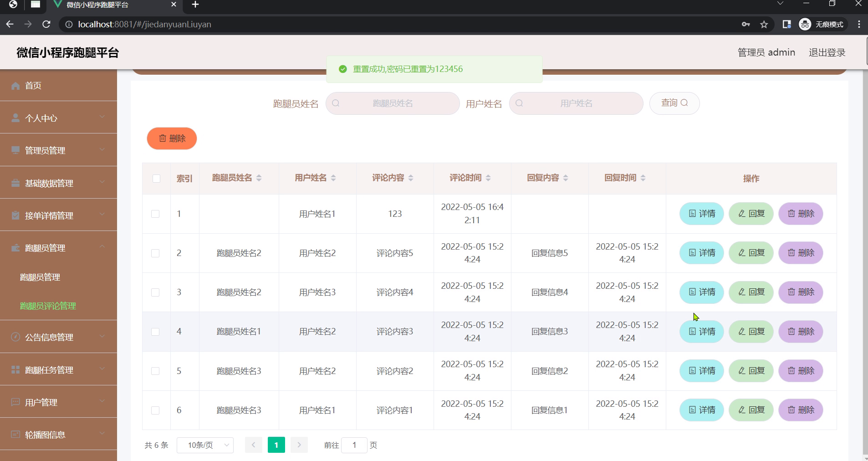Focus the 用户姓名 search field
868x461 pixels.
pos(576,103)
